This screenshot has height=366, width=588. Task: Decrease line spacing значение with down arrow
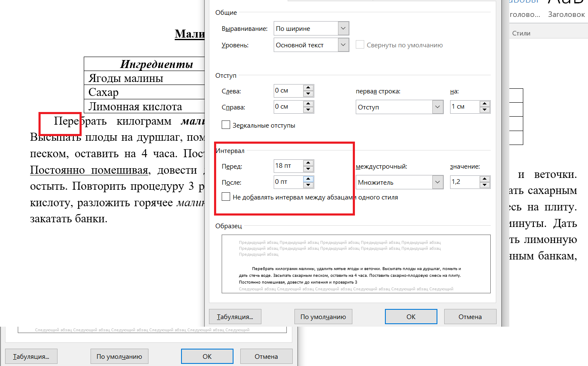485,185
